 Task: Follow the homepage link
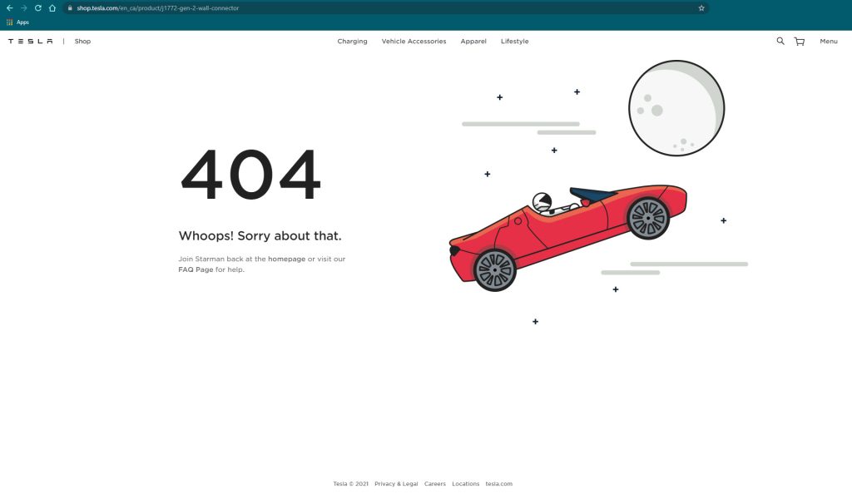point(286,259)
